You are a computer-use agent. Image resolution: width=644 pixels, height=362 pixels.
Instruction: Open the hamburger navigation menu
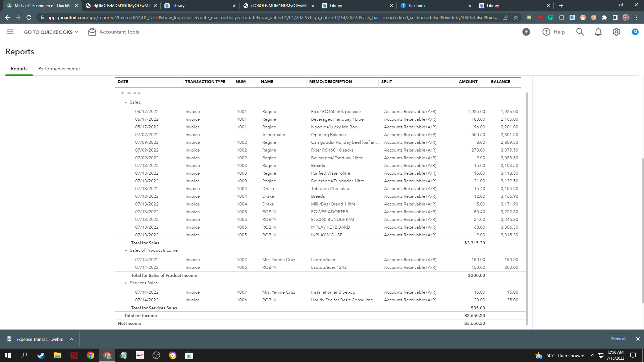tap(10, 32)
